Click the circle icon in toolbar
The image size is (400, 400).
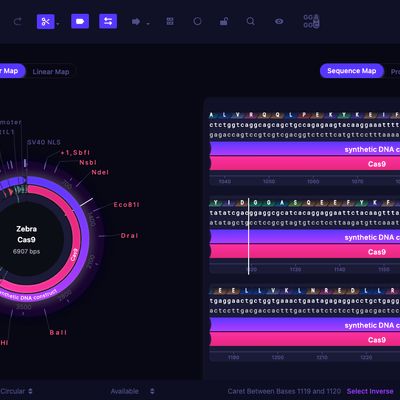click(197, 22)
